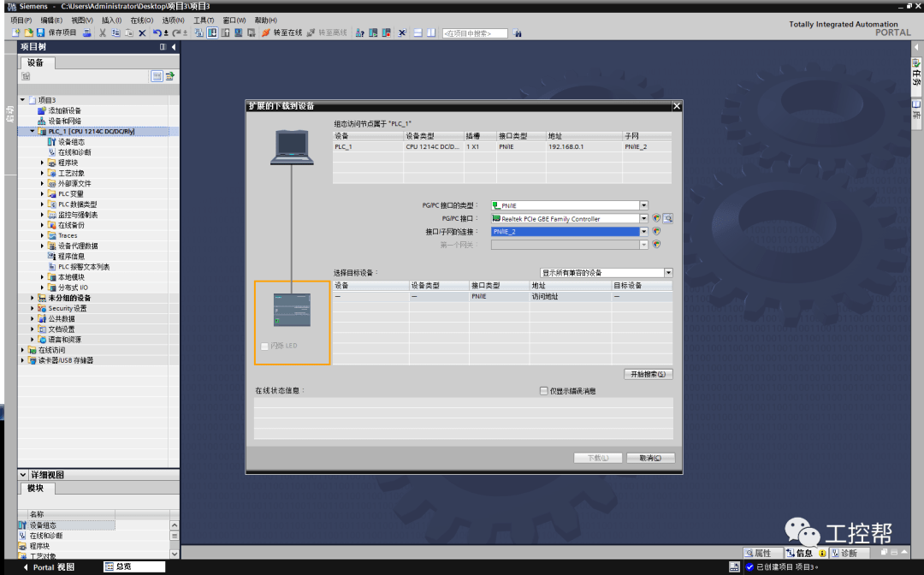Image resolution: width=924 pixels, height=575 pixels.
Task: Collapse the PLC_1 tree node
Action: [x=33, y=132]
